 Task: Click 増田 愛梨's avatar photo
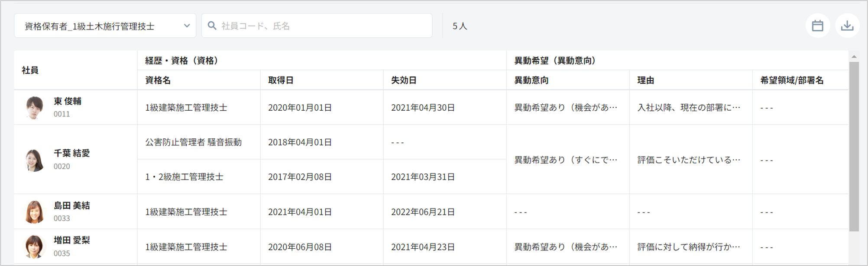click(x=34, y=247)
